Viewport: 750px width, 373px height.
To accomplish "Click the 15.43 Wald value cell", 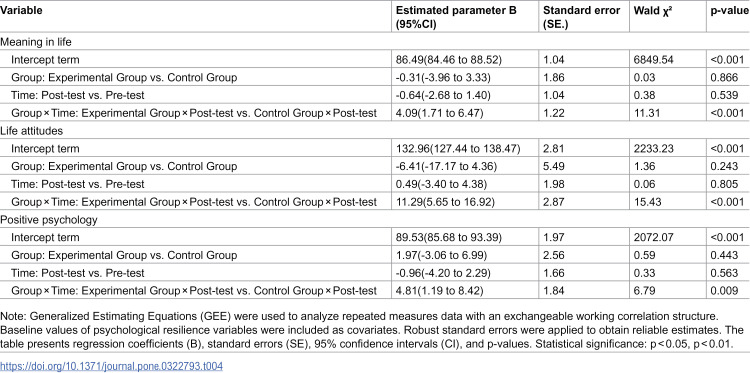I will pyautogui.click(x=646, y=202).
